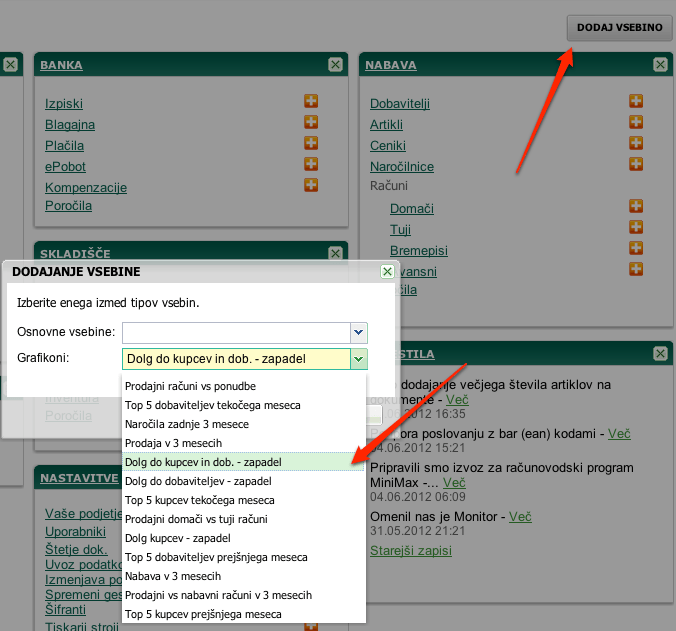This screenshot has width=676, height=631.
Task: Open the SKLADIŠČE header link
Action: (x=75, y=253)
